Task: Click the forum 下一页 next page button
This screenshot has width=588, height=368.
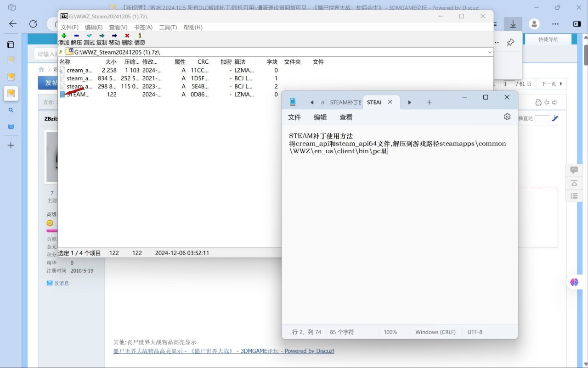Action: coord(552,84)
